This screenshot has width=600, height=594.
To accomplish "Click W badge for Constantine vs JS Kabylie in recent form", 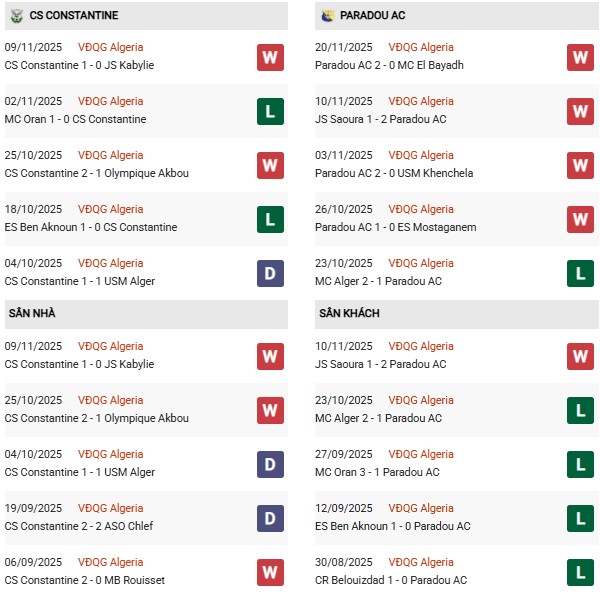I will pyautogui.click(x=270, y=57).
